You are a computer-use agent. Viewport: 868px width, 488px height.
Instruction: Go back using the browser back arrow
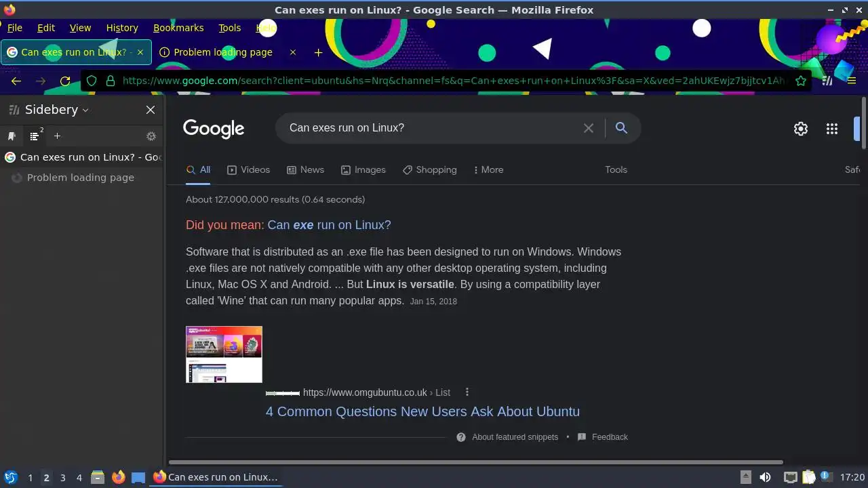(16, 81)
